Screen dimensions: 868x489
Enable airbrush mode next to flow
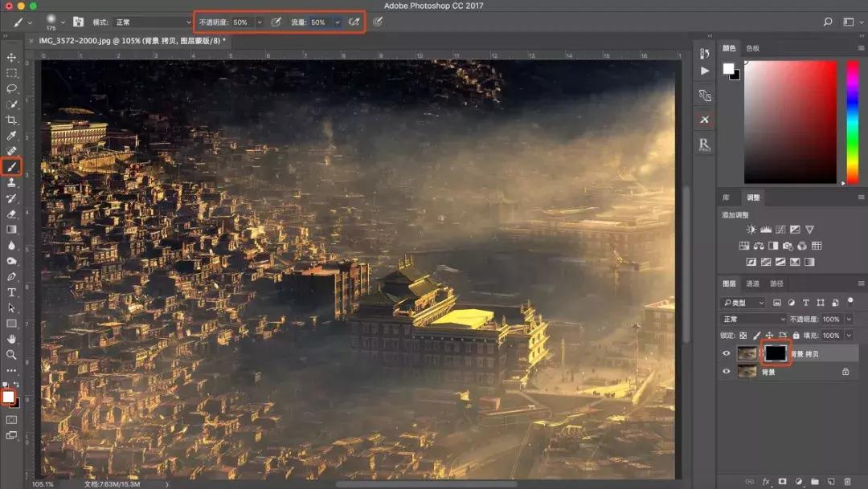[x=354, y=22]
